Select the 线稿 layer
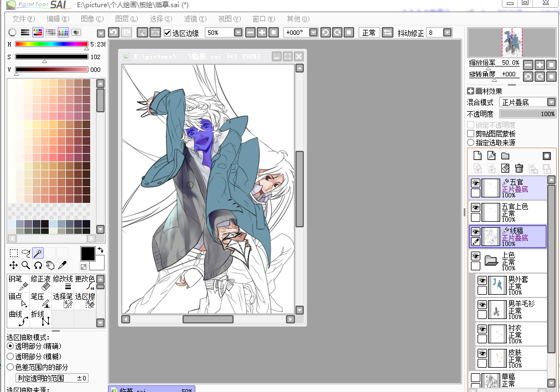This screenshot has height=392, width=560. 507,237
